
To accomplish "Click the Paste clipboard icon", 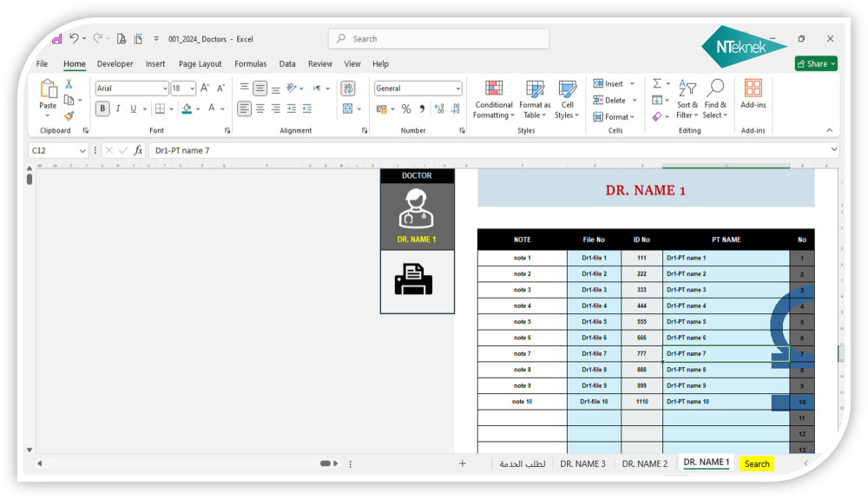I will pos(48,89).
